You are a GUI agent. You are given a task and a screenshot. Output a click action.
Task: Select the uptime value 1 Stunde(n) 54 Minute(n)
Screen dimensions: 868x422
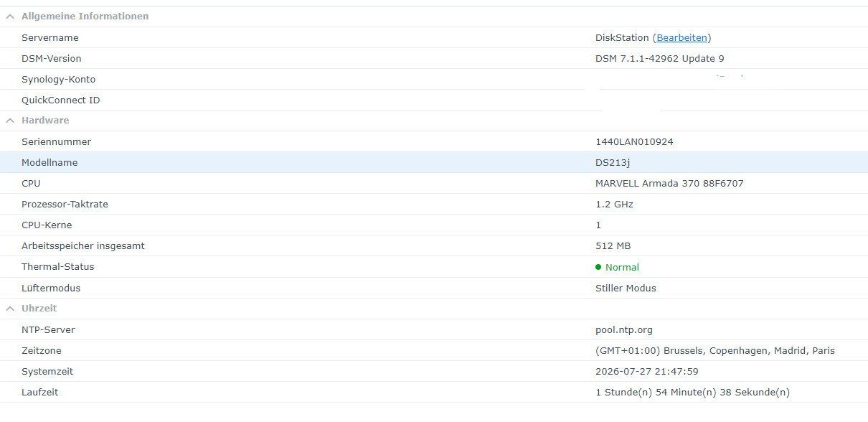pyautogui.click(x=692, y=393)
